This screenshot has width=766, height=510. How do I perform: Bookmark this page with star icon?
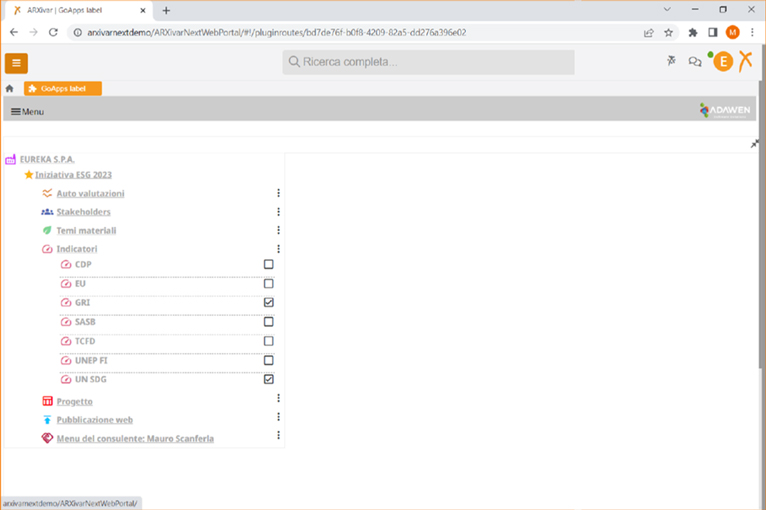[x=668, y=32]
